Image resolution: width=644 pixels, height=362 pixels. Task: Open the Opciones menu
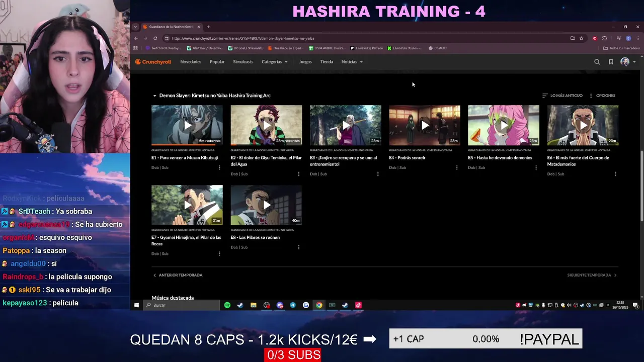(x=602, y=96)
